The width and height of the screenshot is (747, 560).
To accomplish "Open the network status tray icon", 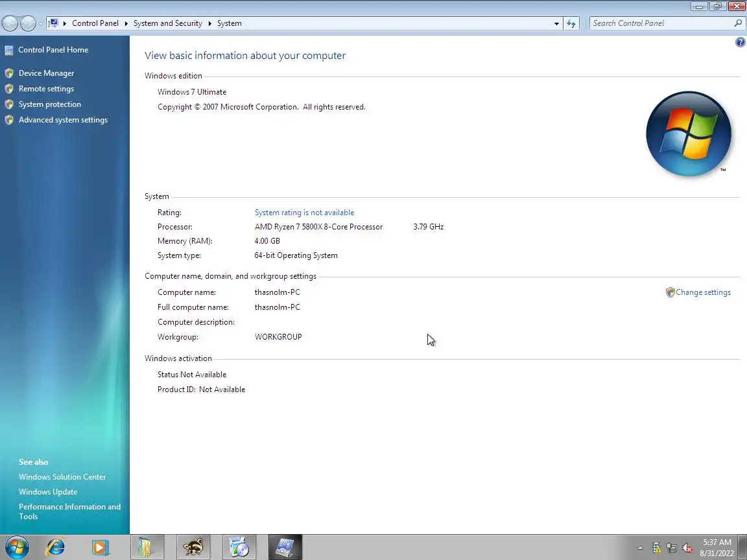I will point(672,548).
